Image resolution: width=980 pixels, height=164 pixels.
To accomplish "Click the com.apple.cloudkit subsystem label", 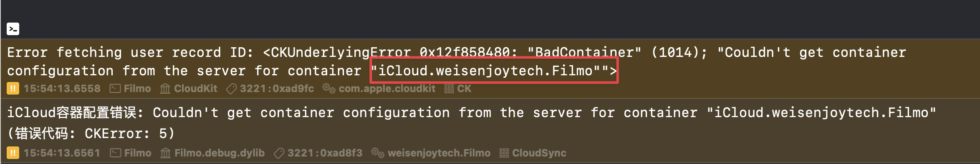I will [387, 89].
